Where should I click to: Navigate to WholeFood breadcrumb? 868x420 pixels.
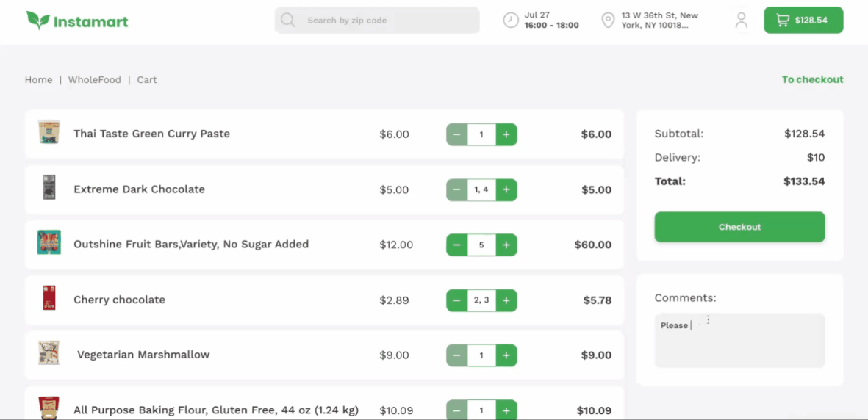point(94,79)
